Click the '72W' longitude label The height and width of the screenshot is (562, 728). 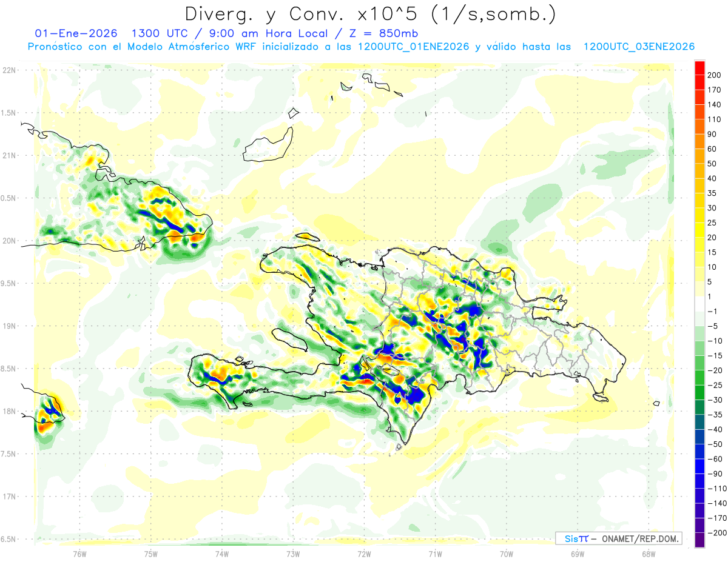pos(364,553)
